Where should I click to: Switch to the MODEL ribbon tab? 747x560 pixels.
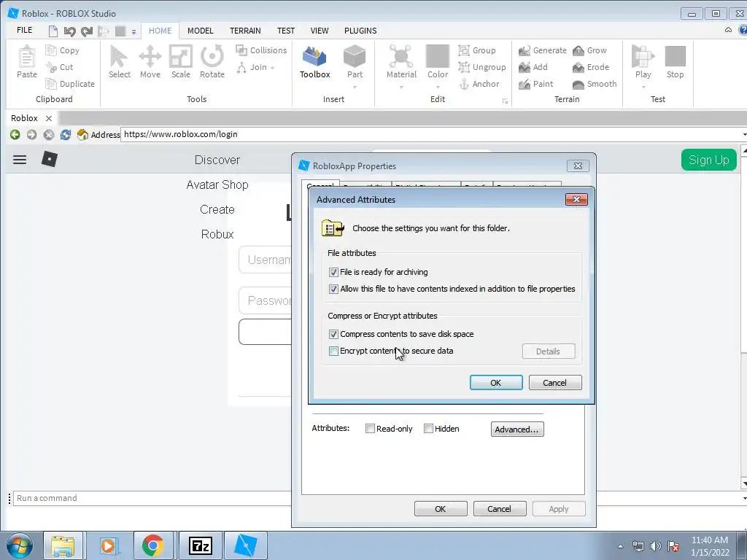200,31
